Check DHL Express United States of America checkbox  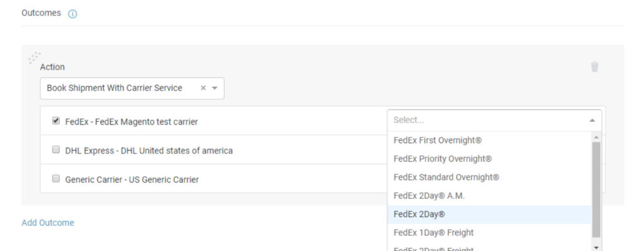coord(56,150)
